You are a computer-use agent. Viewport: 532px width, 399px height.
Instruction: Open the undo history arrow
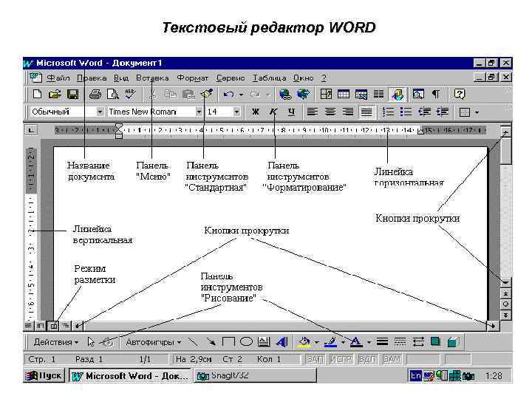[241, 95]
